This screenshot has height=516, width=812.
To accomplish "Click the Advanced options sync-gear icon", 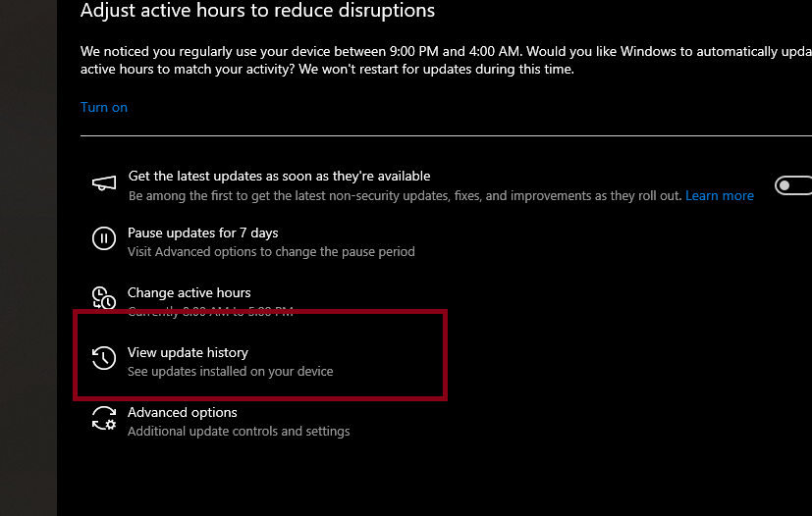I will [103, 419].
